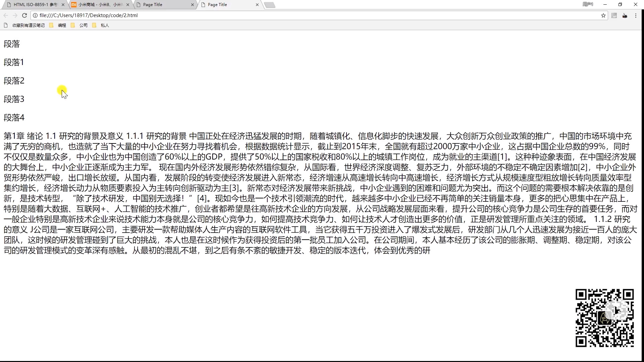Click the coffee-cup extension icon
This screenshot has width=644, height=362.
(x=625, y=15)
